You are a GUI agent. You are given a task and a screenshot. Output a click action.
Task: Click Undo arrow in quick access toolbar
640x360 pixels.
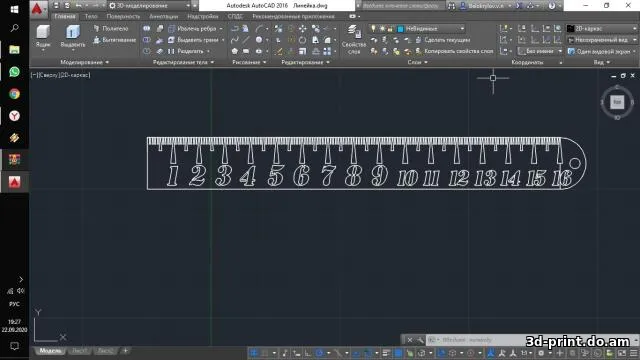click(78, 6)
